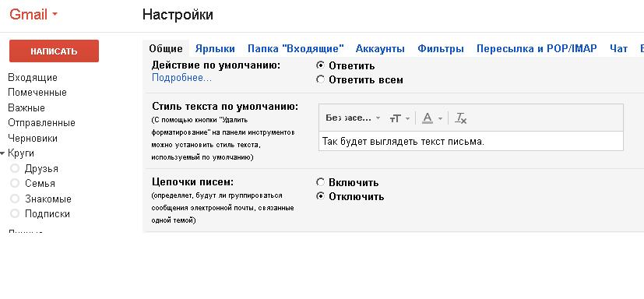644x299 pixels.
Task: Switch to the Ярлыки tab
Action: pyautogui.click(x=215, y=49)
